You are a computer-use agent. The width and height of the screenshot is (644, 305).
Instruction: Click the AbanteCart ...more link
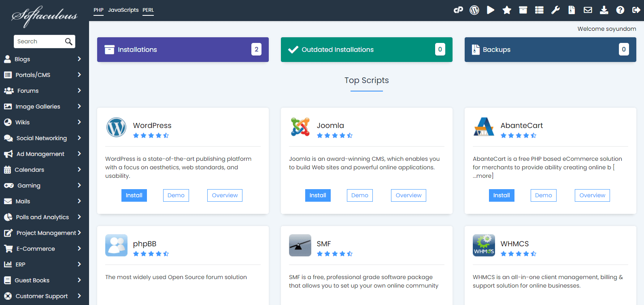(x=483, y=176)
